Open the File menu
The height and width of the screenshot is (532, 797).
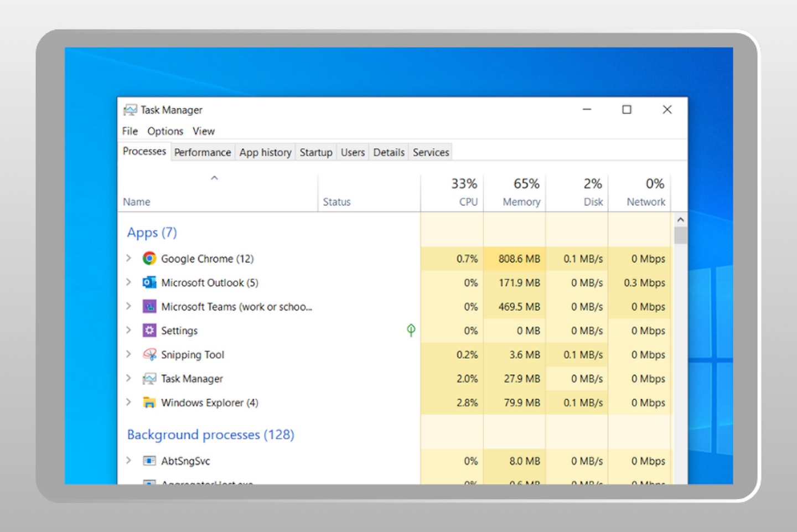coord(130,131)
